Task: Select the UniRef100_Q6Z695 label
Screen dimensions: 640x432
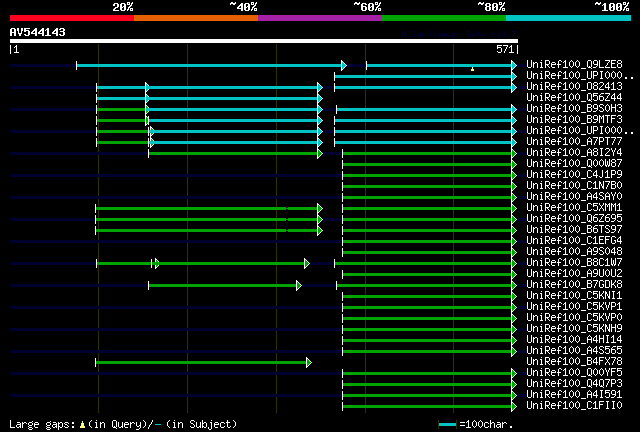Action: click(574, 219)
